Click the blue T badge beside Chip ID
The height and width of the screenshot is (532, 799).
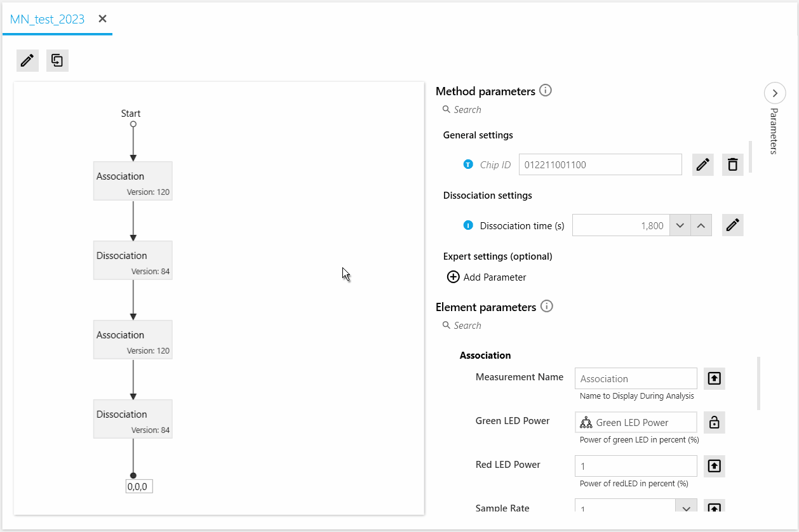(x=468, y=164)
